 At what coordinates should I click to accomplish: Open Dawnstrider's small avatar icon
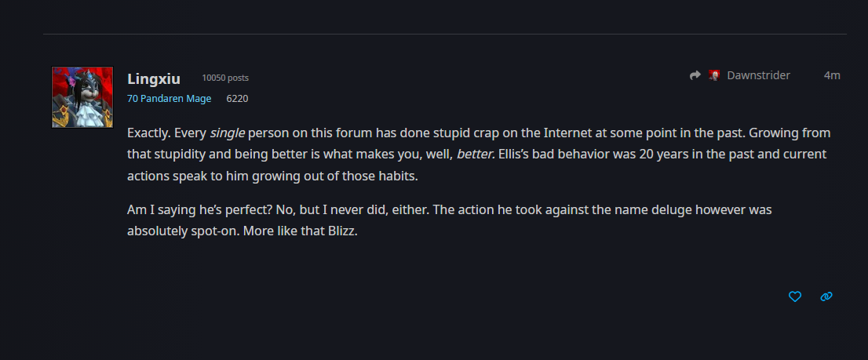point(714,75)
